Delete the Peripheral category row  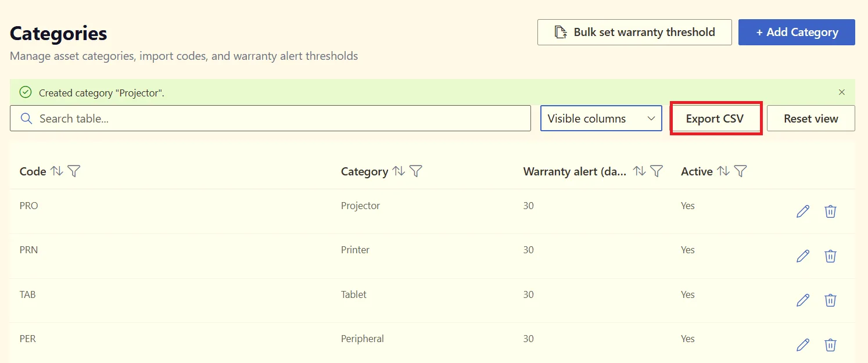pos(831,345)
